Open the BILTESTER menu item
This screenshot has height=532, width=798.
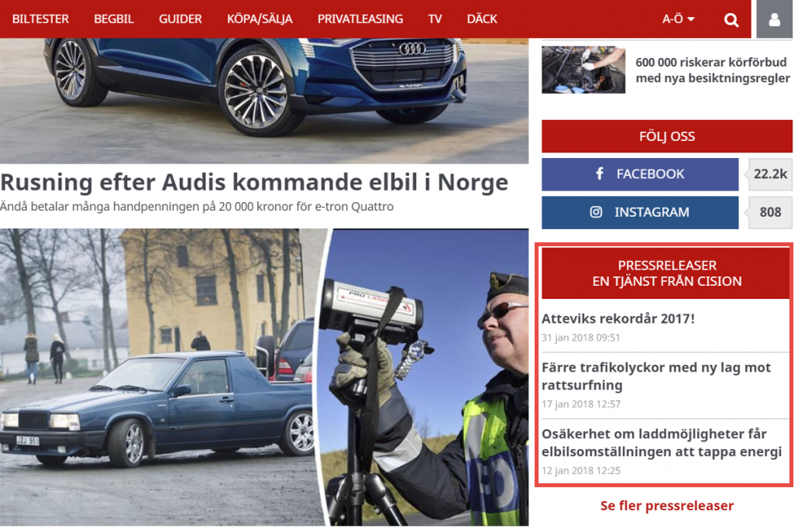pyautogui.click(x=40, y=19)
